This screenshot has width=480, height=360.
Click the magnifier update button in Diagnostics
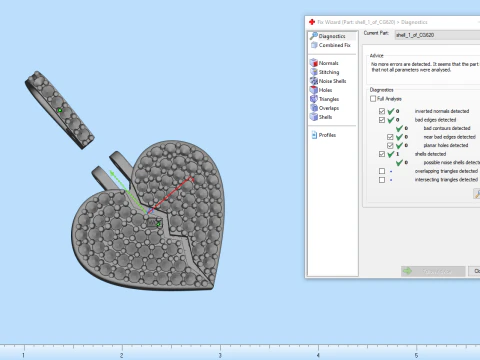(477, 194)
